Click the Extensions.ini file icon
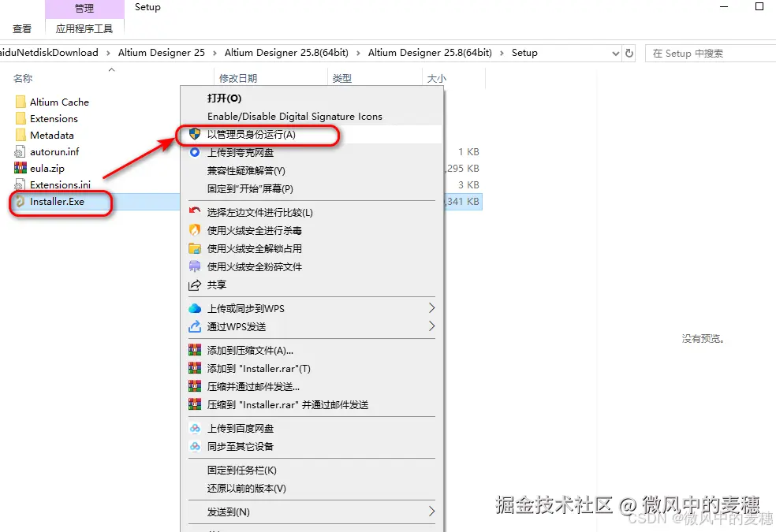This screenshot has height=532, width=776. point(20,185)
